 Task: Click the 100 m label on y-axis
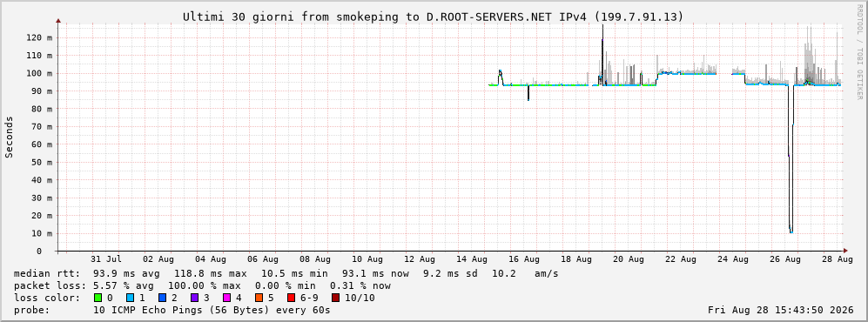click(x=42, y=73)
